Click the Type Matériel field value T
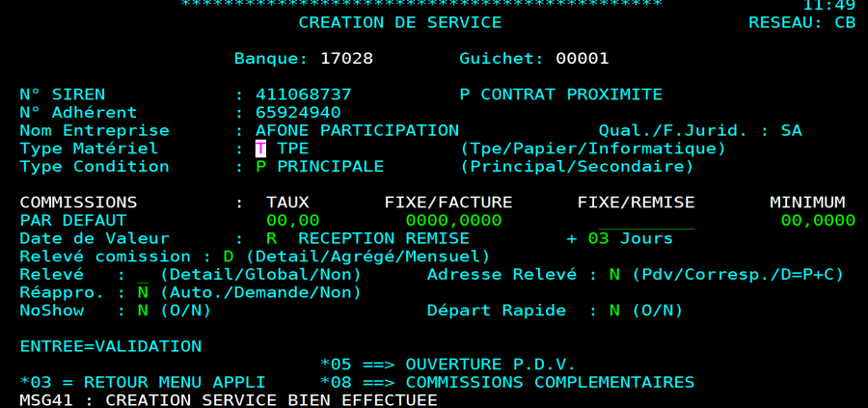This screenshot has width=868, height=408. click(260, 149)
